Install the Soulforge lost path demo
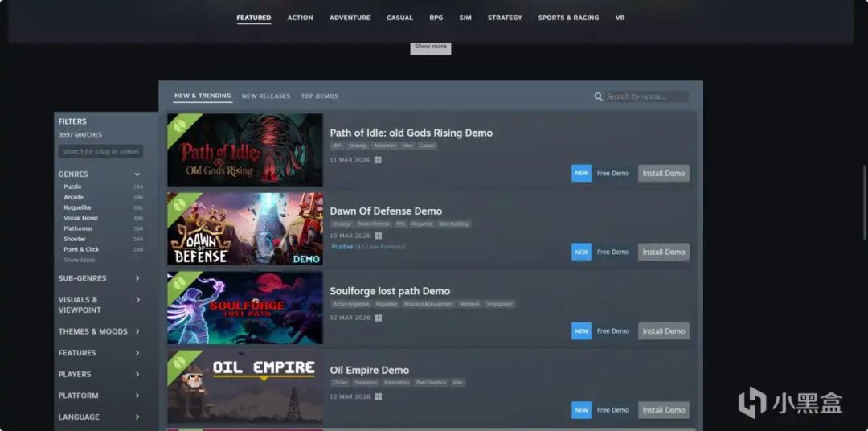Screen dimensions: 868x431 664,330
